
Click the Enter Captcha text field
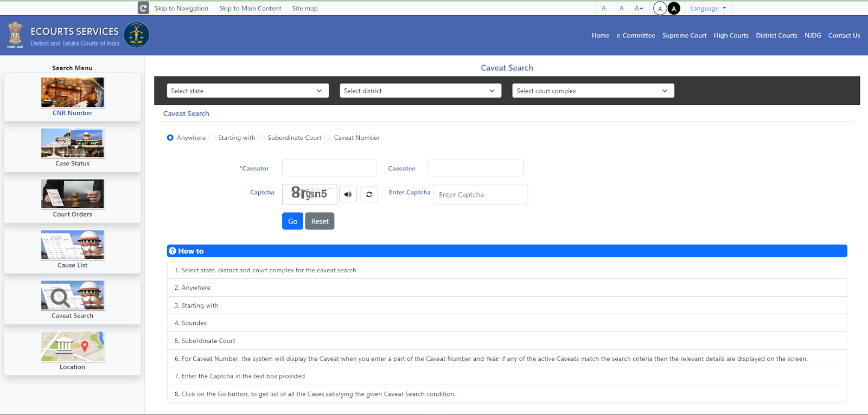480,195
